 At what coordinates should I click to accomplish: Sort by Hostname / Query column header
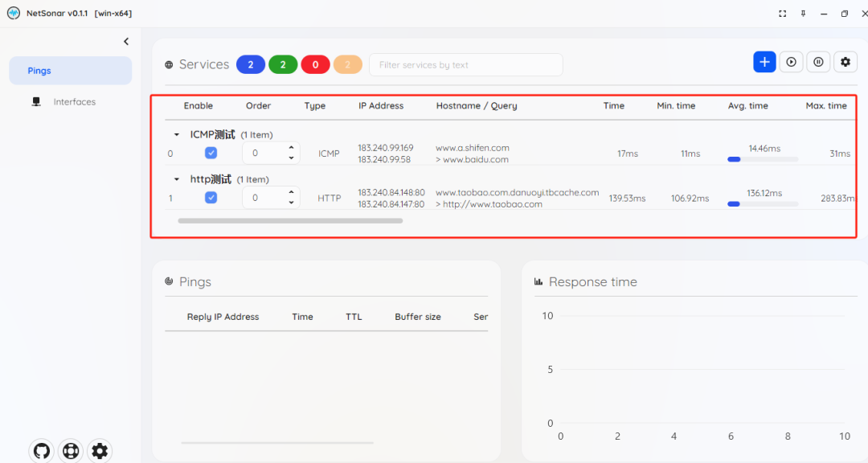pos(477,106)
